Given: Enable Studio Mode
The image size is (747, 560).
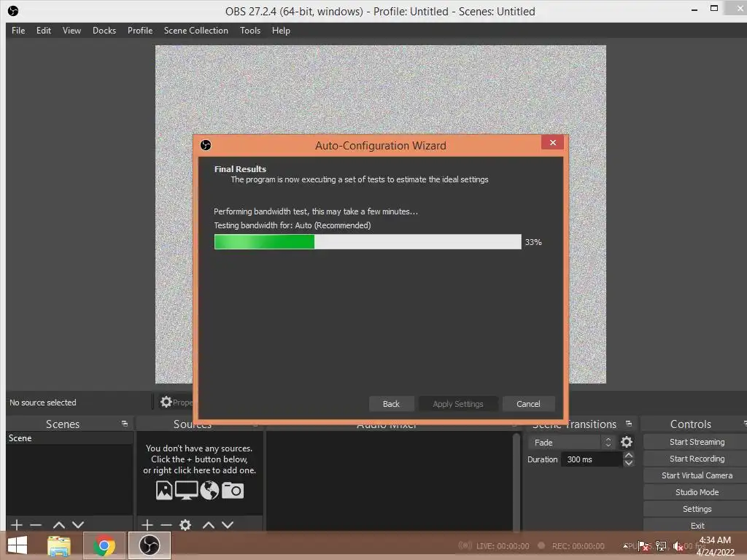Looking at the screenshot, I should (697, 492).
